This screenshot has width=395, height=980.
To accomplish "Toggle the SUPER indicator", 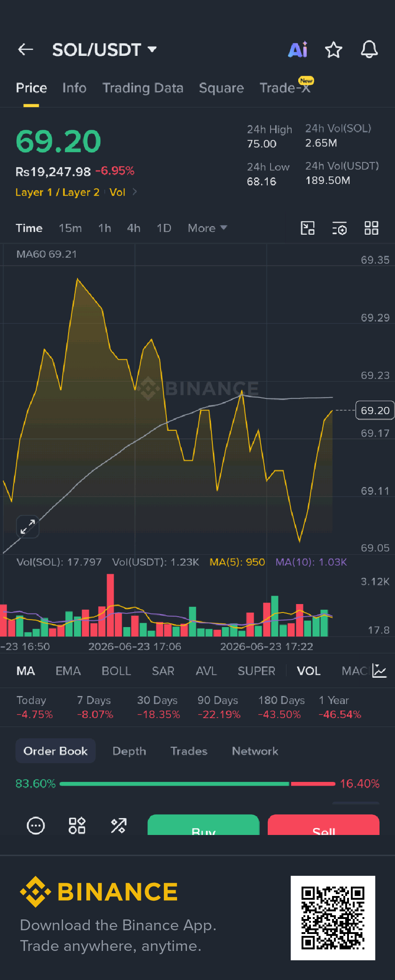I will (256, 671).
